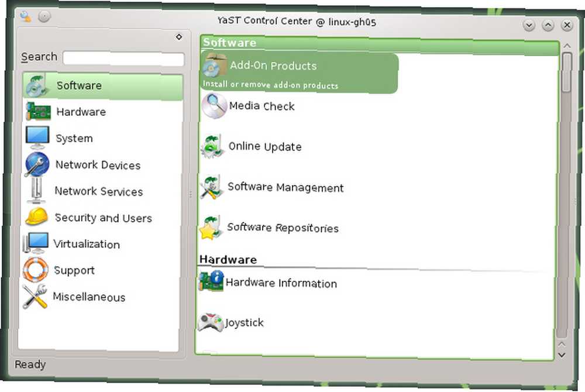Open Online Update module

265,146
